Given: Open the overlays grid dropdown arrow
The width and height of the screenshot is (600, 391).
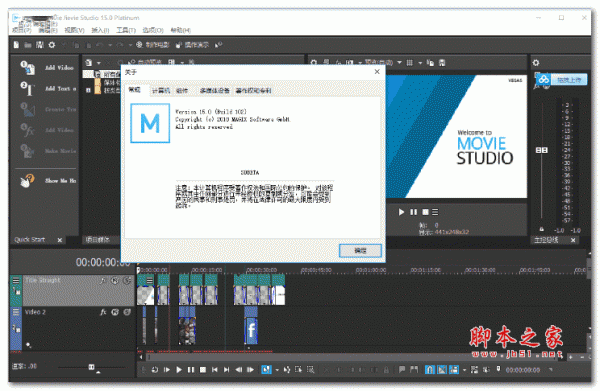Looking at the screenshot, I should click(x=420, y=63).
